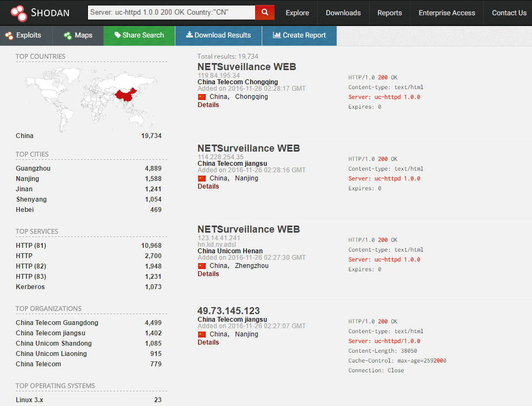Click the Create Report chart icon
This screenshot has width=532, height=406.
pos(276,35)
